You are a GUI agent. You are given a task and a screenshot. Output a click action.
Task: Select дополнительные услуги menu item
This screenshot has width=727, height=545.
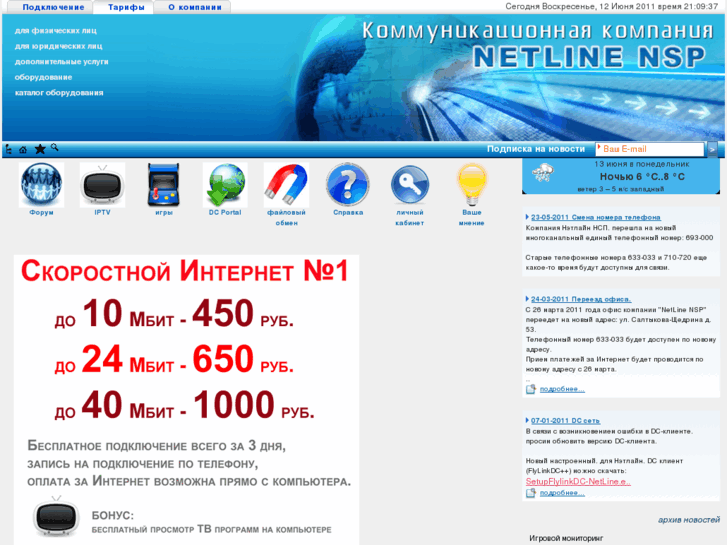coord(61,62)
